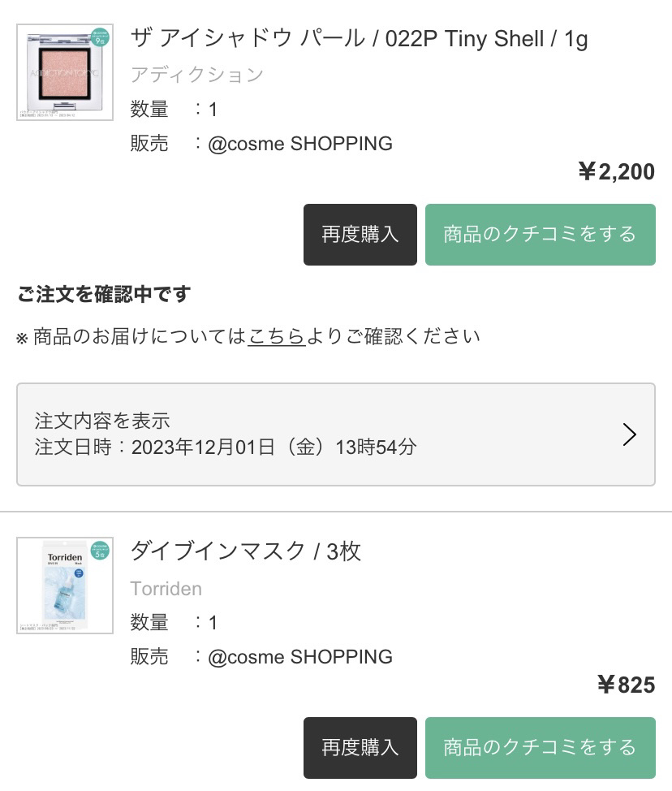Open the ダイブインマスク / 3枚 product title
This screenshot has width=672, height=791.
(245, 551)
